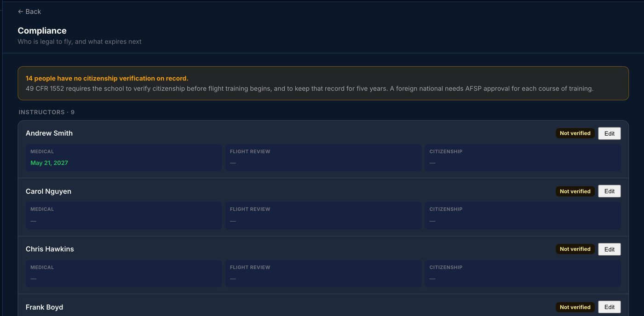Viewport: 644px width, 316px height.
Task: Click the 14 people citizenship warning headline
Action: pyautogui.click(x=107, y=79)
